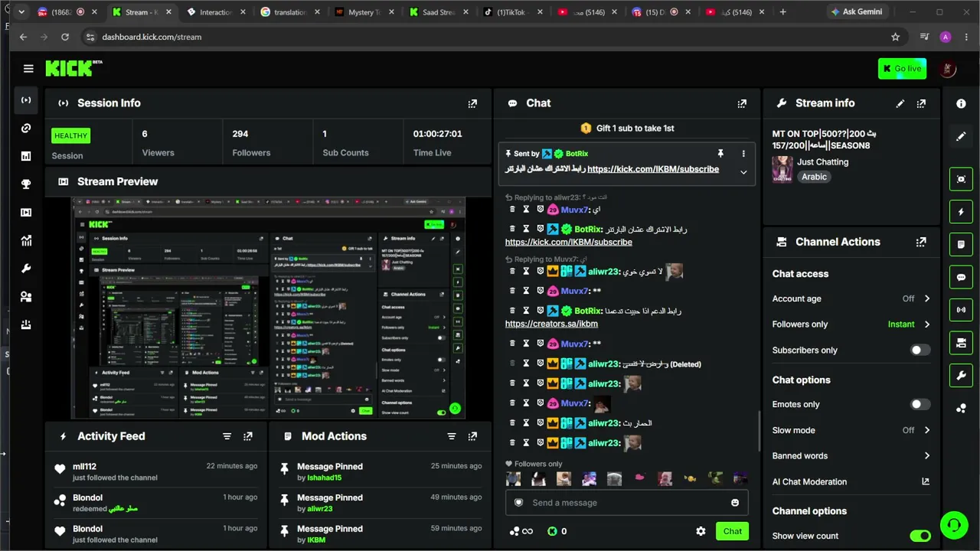Open the browser tab search dropdown

coord(21,12)
